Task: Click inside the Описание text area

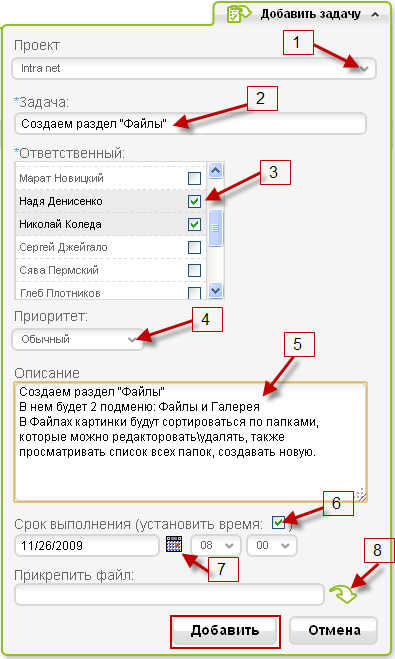Action: 190,442
